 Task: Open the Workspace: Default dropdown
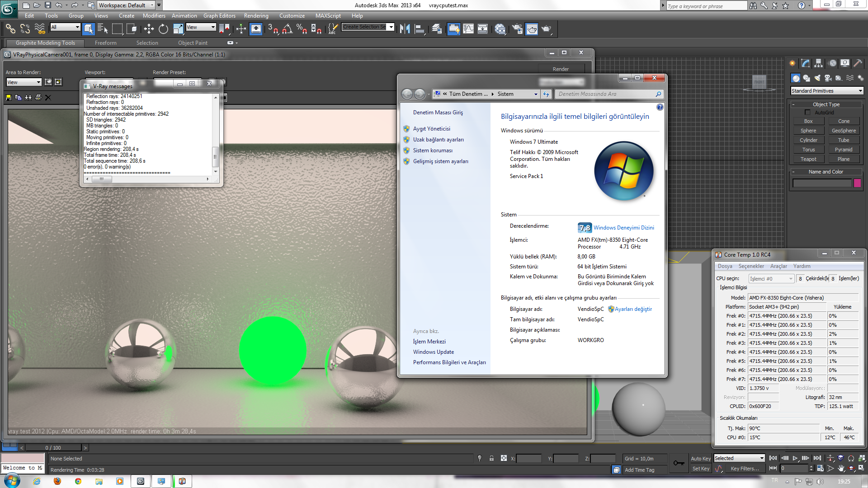[127, 5]
